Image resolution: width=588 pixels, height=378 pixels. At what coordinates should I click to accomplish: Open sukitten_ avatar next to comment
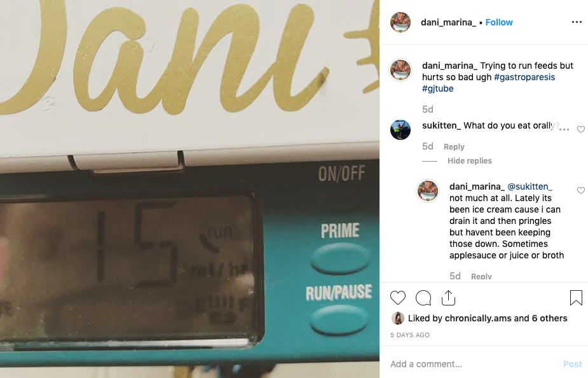400,130
